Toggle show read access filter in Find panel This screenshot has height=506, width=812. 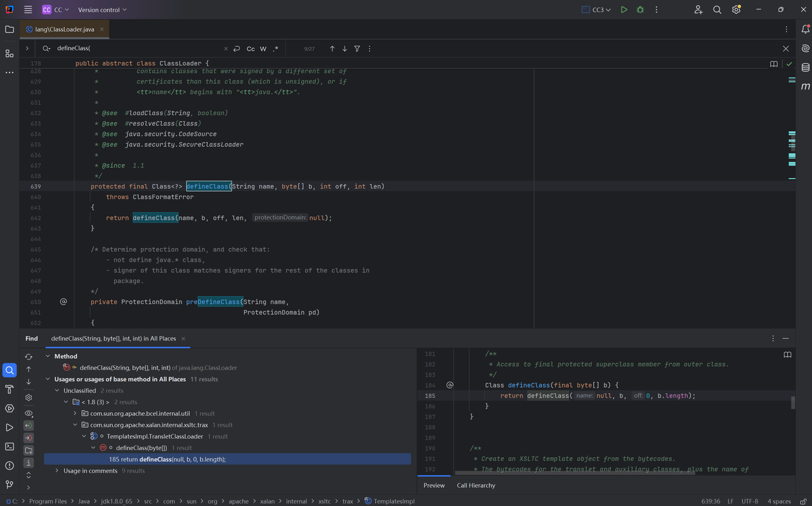[x=29, y=425]
